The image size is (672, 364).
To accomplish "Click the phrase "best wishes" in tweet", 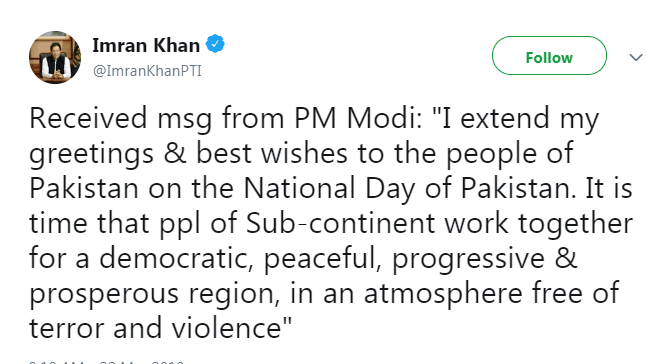I will (272, 153).
